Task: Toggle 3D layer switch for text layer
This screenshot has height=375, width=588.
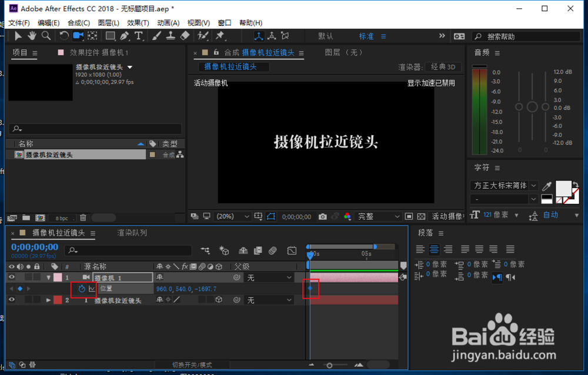Action: pyautogui.click(x=219, y=300)
